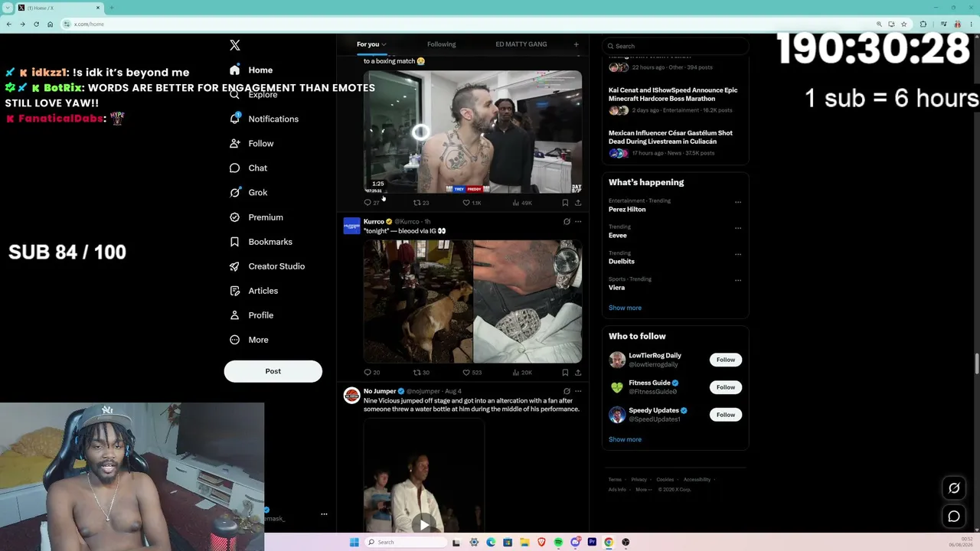Viewport: 980px width, 551px height.
Task: Like the Kurrco post
Action: point(472,373)
